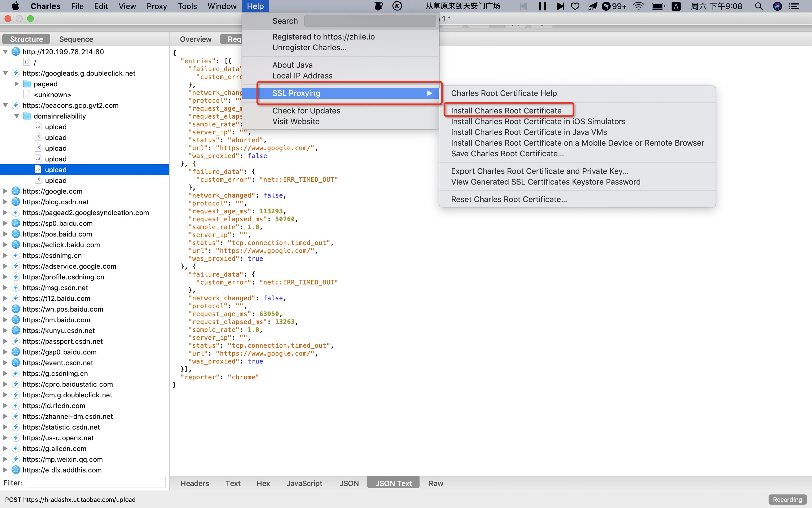The image size is (812, 508).
Task: Expand the https://blog.csdn.net node
Action: coord(5,202)
